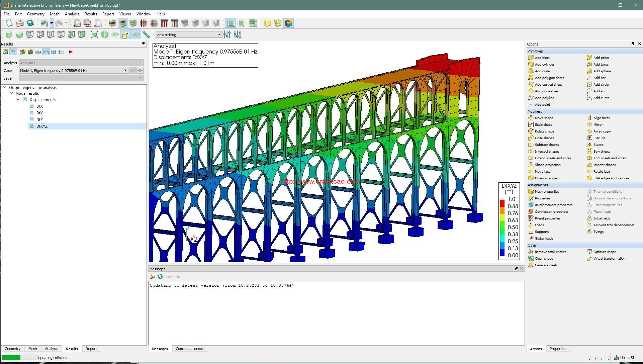This screenshot has height=364, width=643.
Task: Open the dropdown arrow beside Undo
Action: 52,23
